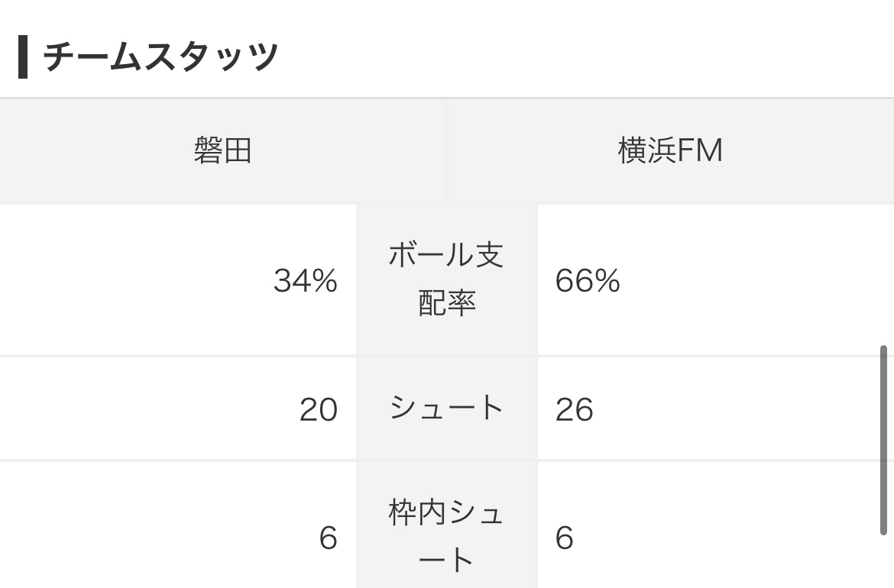894x588 pixels.
Task: Highlight the 66% figure right of ボール支配率
Action: tap(588, 282)
